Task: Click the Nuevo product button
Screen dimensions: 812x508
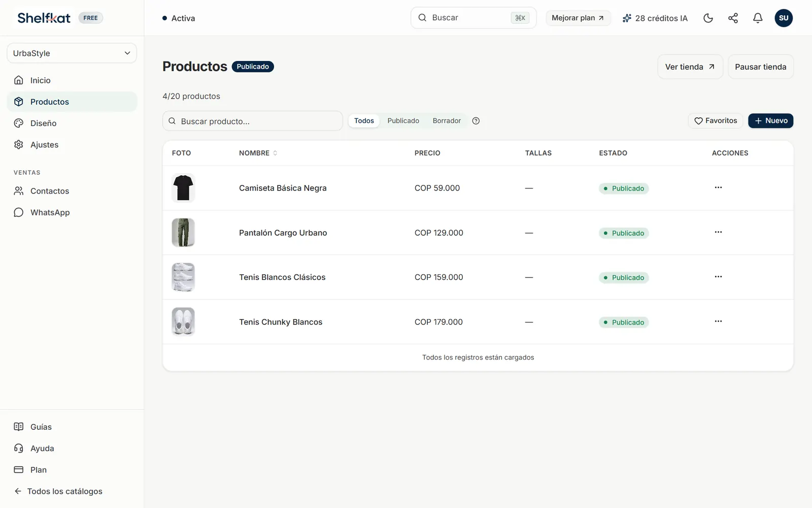Action: point(770,121)
